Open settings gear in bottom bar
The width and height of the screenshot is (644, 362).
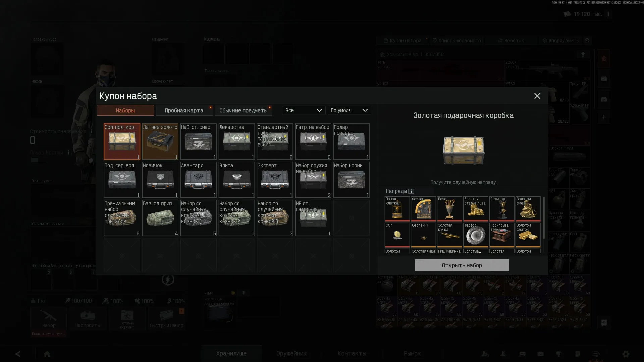point(626,354)
